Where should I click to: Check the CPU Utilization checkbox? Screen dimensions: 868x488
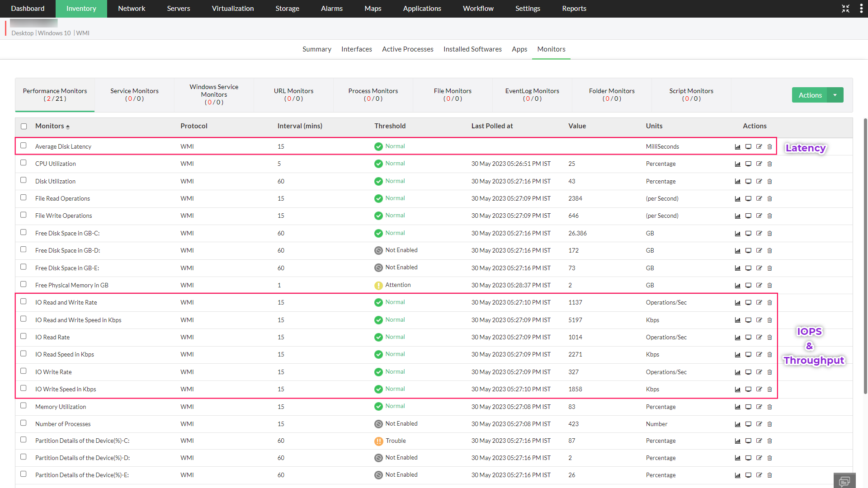[24, 163]
